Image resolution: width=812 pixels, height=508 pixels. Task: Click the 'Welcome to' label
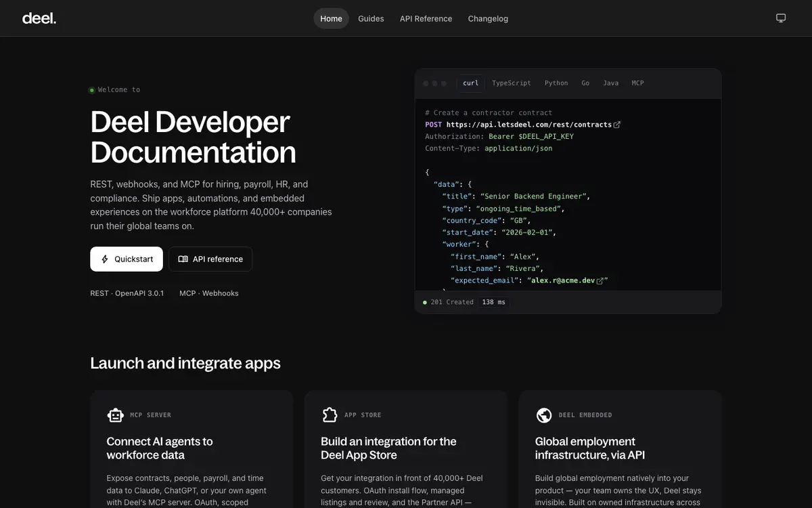click(119, 90)
